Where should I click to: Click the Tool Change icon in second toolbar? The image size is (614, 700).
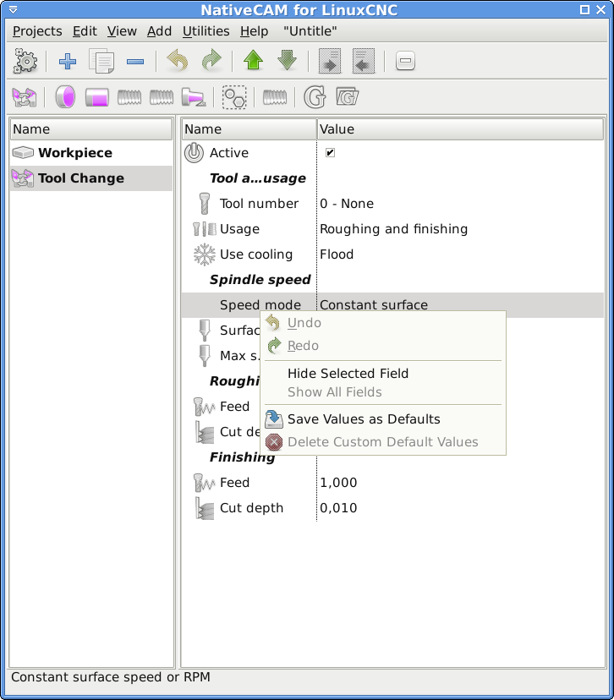click(25, 97)
